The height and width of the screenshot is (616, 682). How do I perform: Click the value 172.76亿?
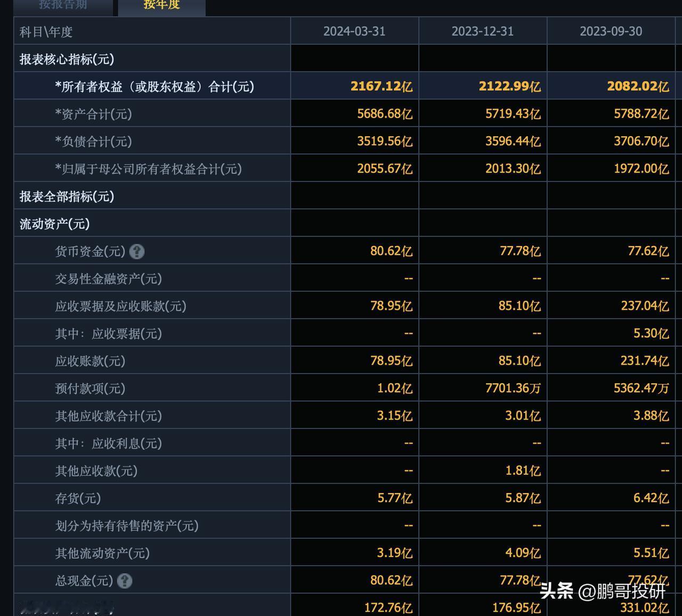pyautogui.click(x=388, y=607)
